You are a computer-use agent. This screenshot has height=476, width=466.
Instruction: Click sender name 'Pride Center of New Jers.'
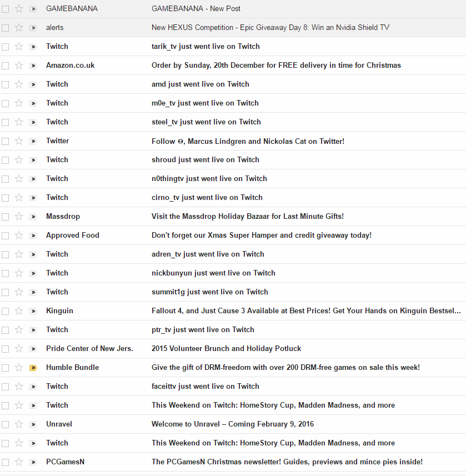coord(89,348)
